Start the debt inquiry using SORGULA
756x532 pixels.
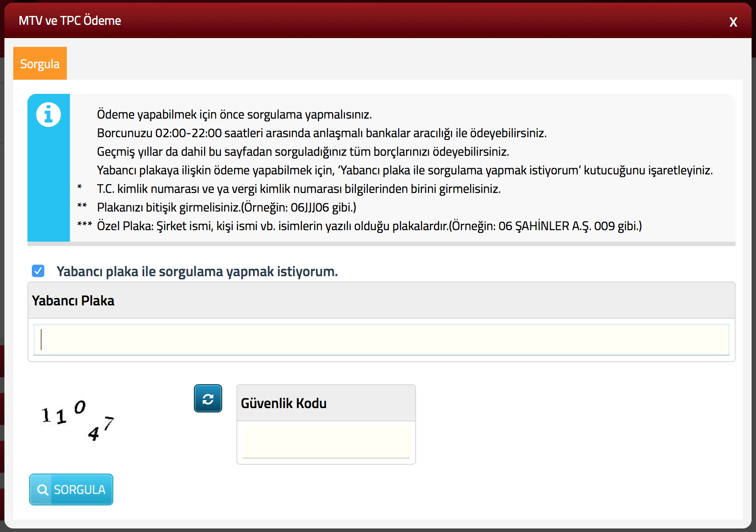71,490
